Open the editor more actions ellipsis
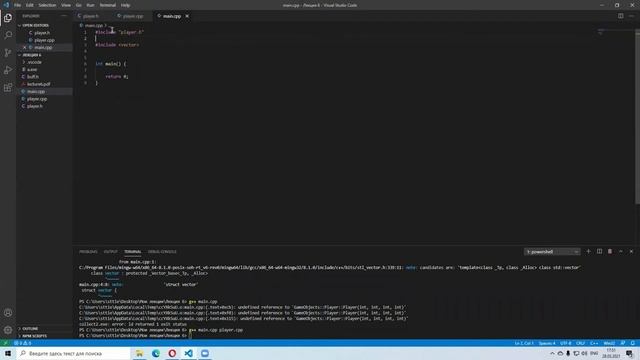Screen dimensions: 640x360 (631, 16)
